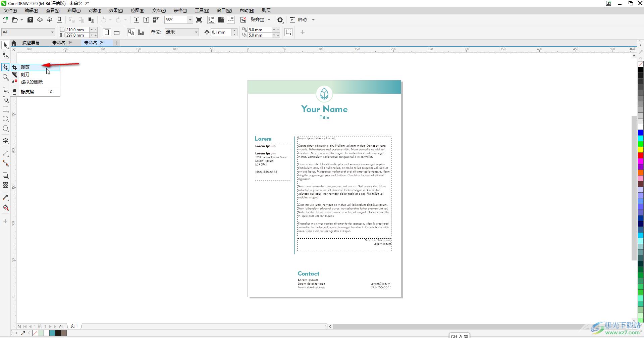
Task: Open the 效果 menu
Action: (116, 10)
